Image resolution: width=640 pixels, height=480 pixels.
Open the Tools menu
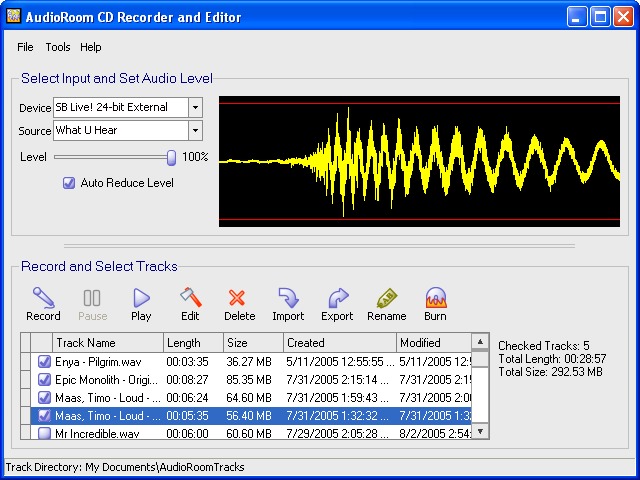click(58, 47)
